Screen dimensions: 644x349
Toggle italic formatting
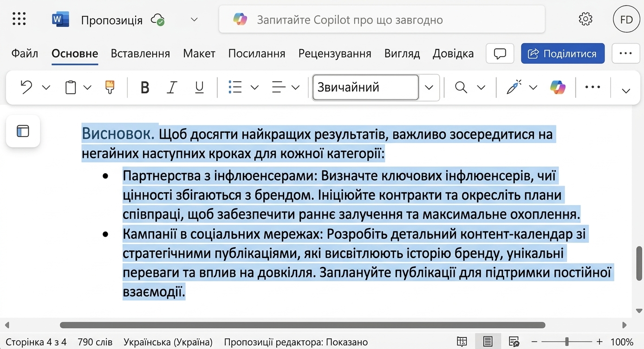172,87
